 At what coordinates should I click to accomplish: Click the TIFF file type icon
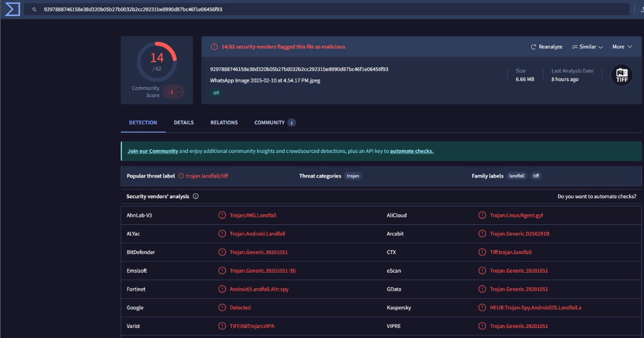tap(621, 75)
